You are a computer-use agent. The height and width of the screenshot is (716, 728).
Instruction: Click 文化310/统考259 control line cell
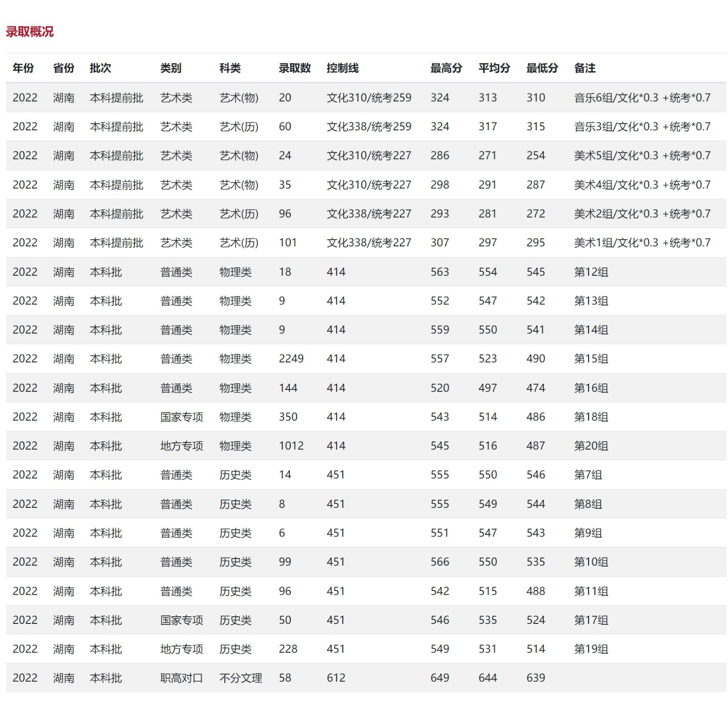coord(369,98)
